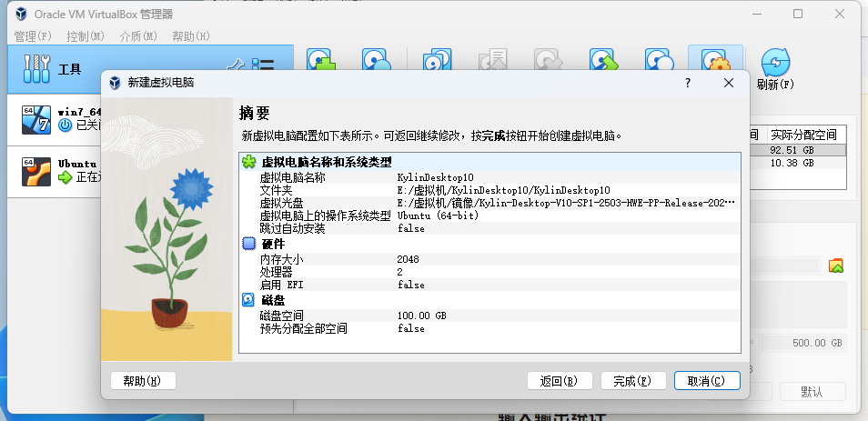Open the 管理(F) menu

(33, 36)
